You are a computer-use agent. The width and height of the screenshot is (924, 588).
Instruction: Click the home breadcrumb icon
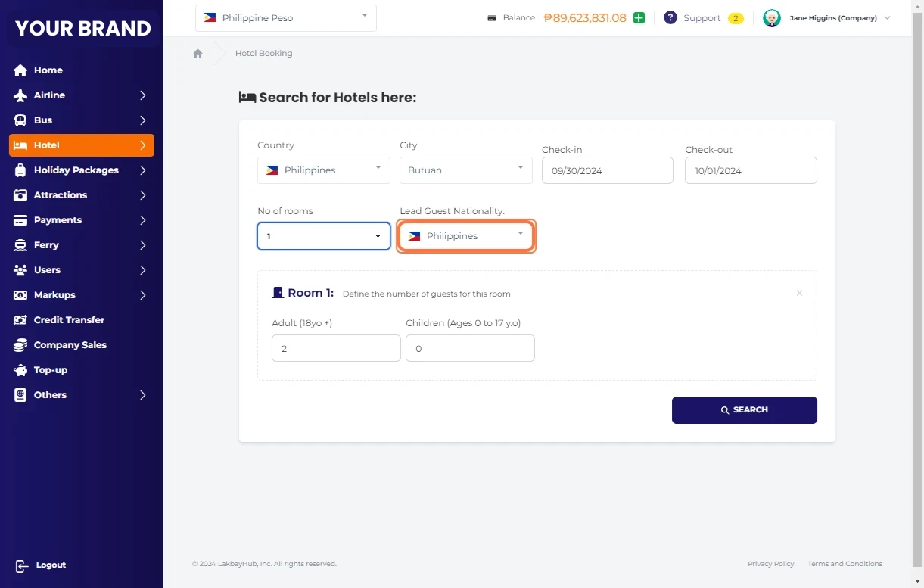(x=198, y=54)
